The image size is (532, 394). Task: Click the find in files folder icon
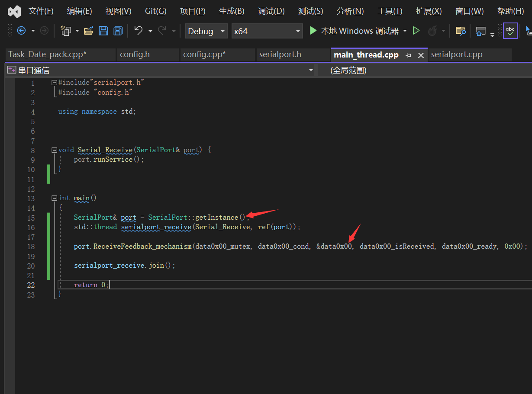(461, 31)
